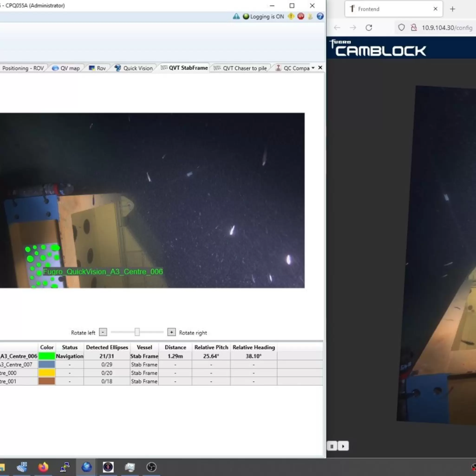The height and width of the screenshot is (476, 476).
Task: Click the 10.9.104.30/config address bar
Action: pyautogui.click(x=447, y=28)
